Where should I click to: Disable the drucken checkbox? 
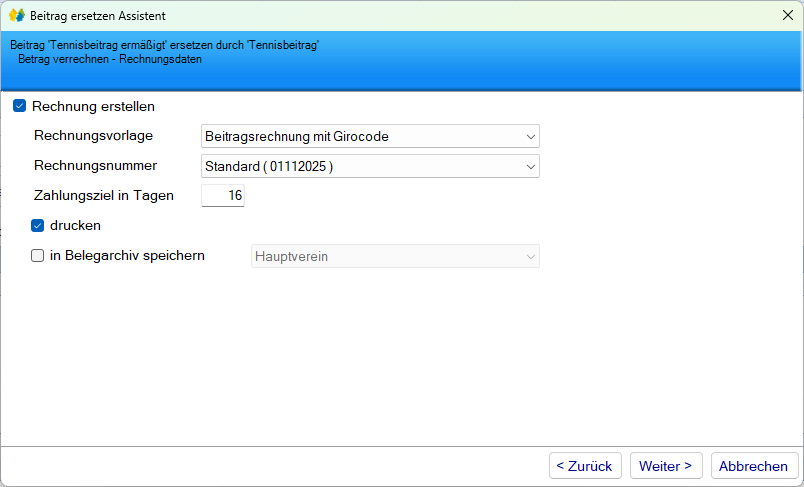point(38,226)
